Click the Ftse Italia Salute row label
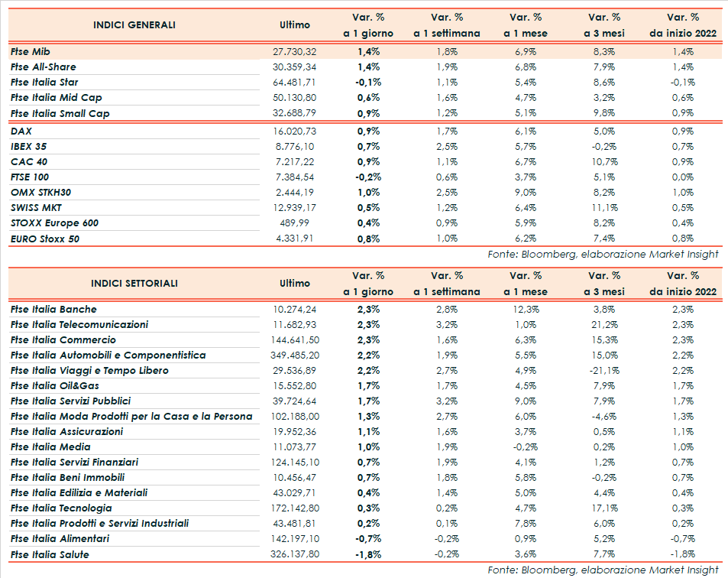The width and height of the screenshot is (728, 578). tap(50, 554)
